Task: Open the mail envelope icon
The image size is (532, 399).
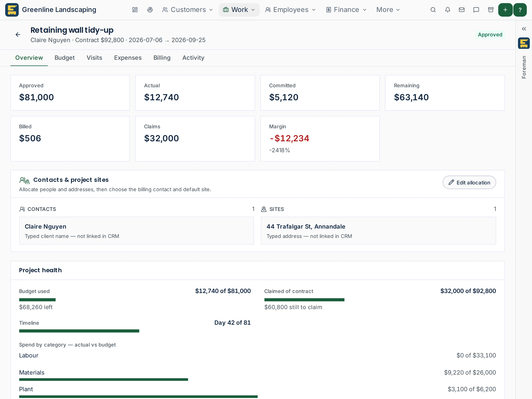Action: (x=462, y=10)
